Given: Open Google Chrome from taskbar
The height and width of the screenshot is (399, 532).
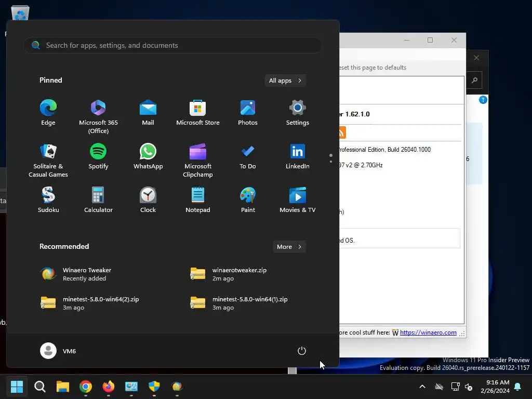Looking at the screenshot, I should pyautogui.click(x=86, y=387).
